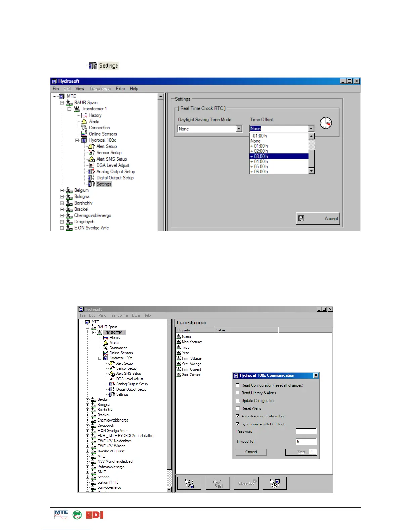This screenshot has width=411, height=532.
Task: Select the Alert Setup icon in Settings window tree
Action: 92,146
